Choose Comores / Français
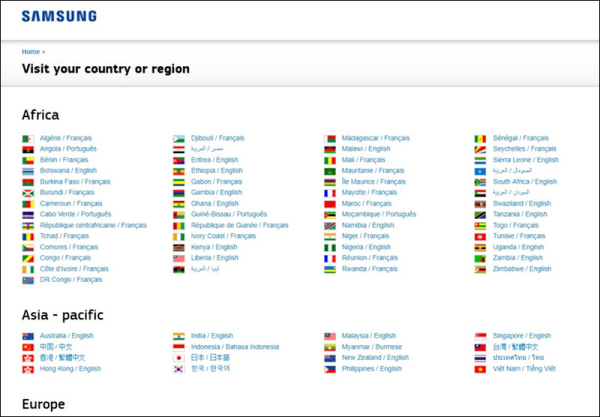Viewport: 600px width, 417px height. [69, 247]
